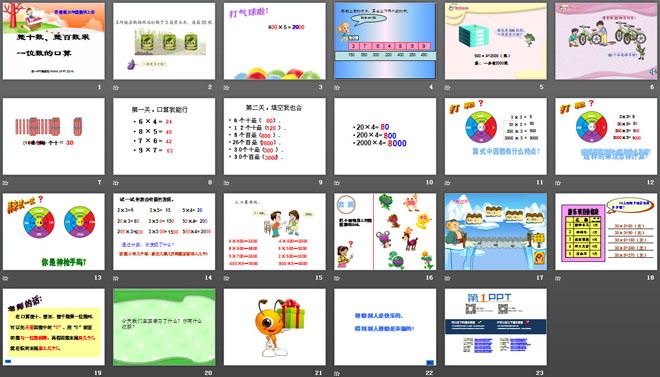
Task: Select slide 8 thumbnail with 6×4=24 exercises
Action: [x=164, y=136]
